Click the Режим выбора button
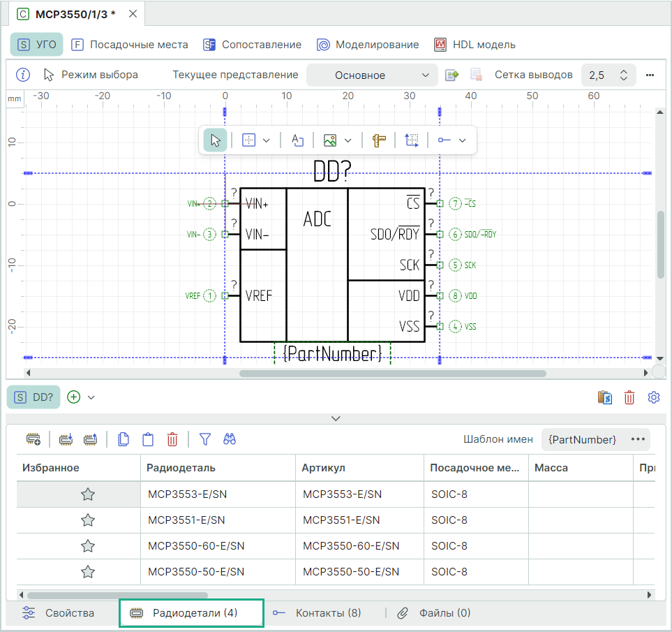Image resolution: width=672 pixels, height=632 pixels. (x=91, y=75)
